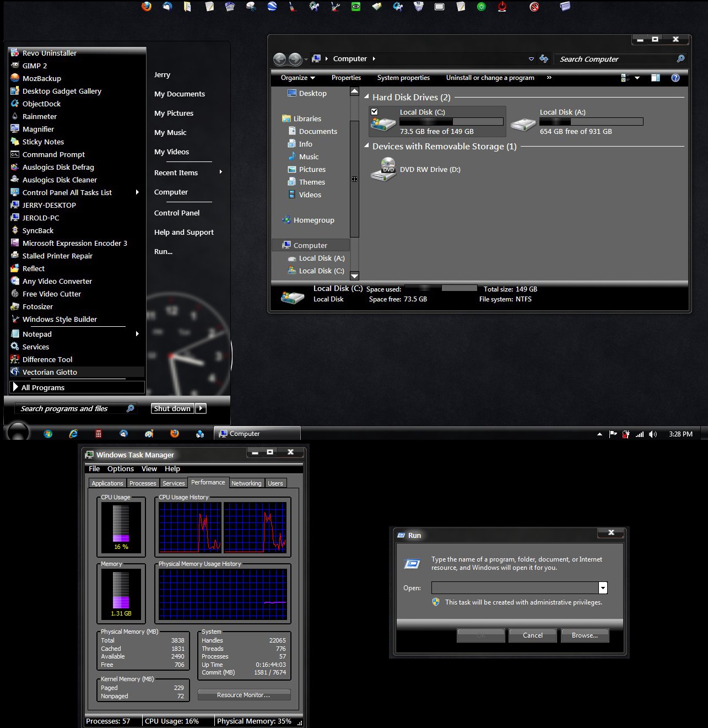708x728 pixels.
Task: Switch to the Services tab
Action: coord(174,483)
